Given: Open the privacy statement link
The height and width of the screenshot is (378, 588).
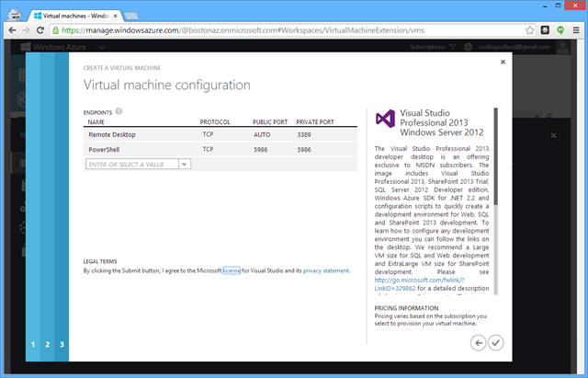Looking at the screenshot, I should 325,271.
